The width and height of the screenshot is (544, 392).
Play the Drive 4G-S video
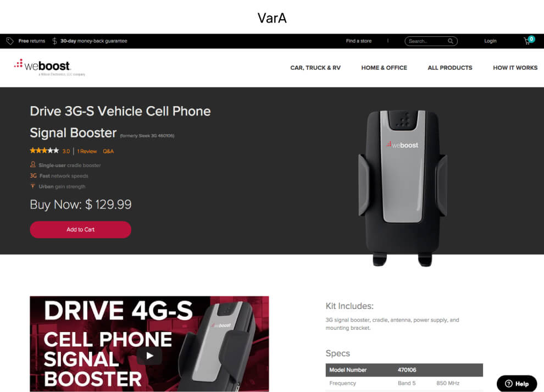pos(149,356)
